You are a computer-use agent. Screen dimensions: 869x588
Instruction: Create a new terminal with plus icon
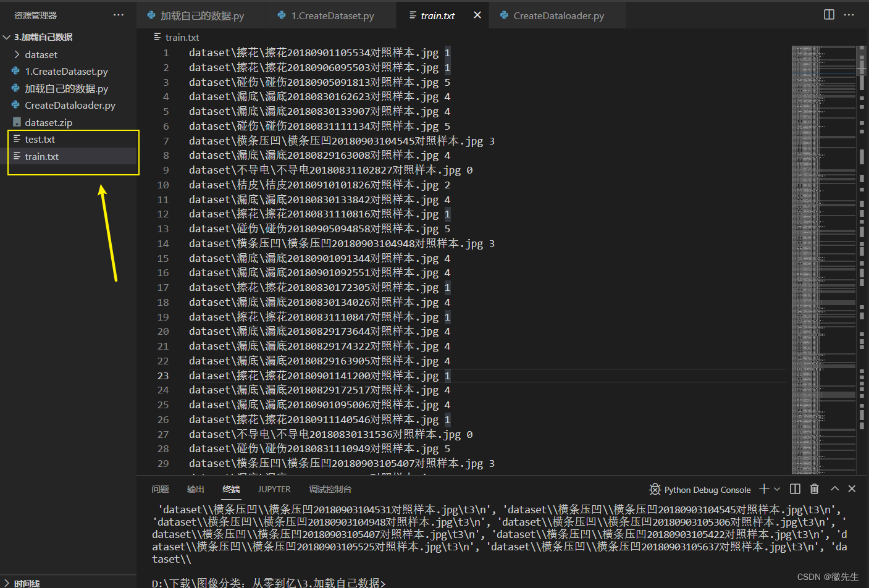tap(764, 489)
